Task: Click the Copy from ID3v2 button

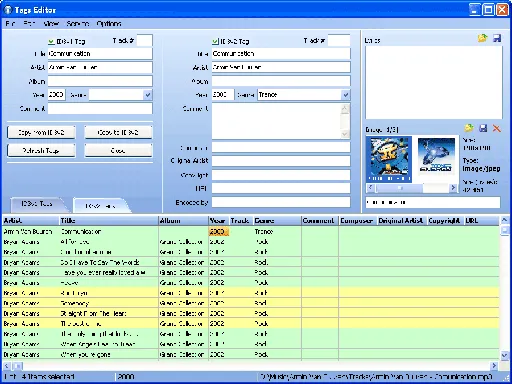Action: pos(41,132)
